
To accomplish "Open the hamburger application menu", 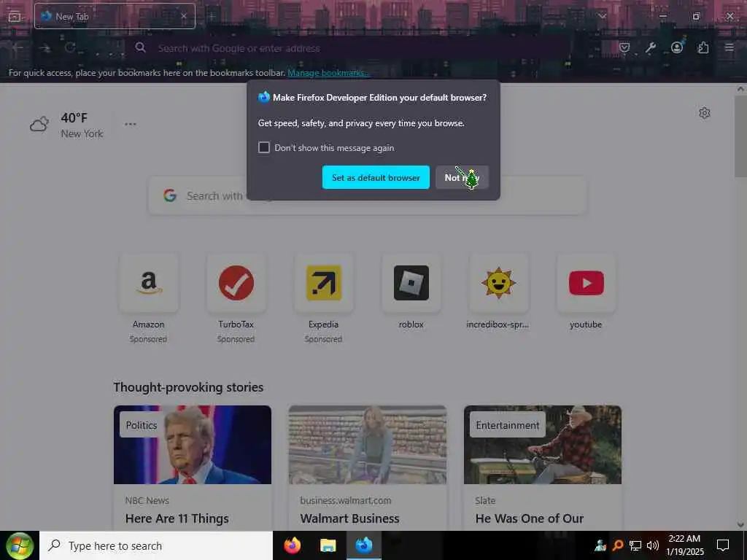I will tap(729, 47).
